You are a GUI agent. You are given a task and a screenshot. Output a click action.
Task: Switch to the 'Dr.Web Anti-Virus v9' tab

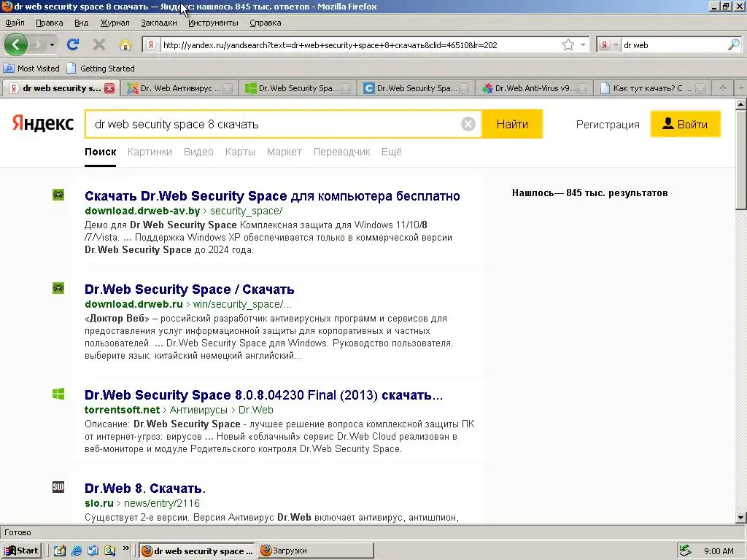[533, 88]
